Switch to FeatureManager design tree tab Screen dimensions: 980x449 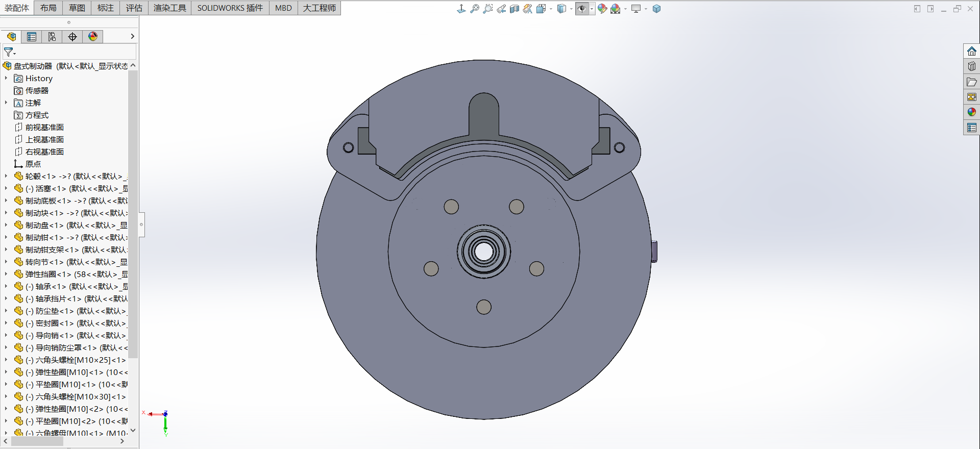[x=11, y=37]
